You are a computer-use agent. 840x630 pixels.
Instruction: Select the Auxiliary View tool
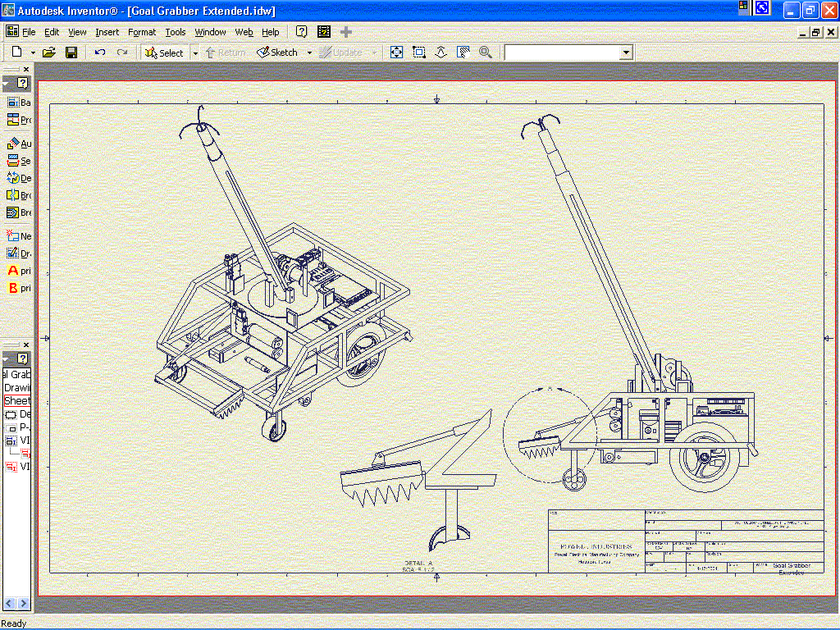[x=18, y=143]
